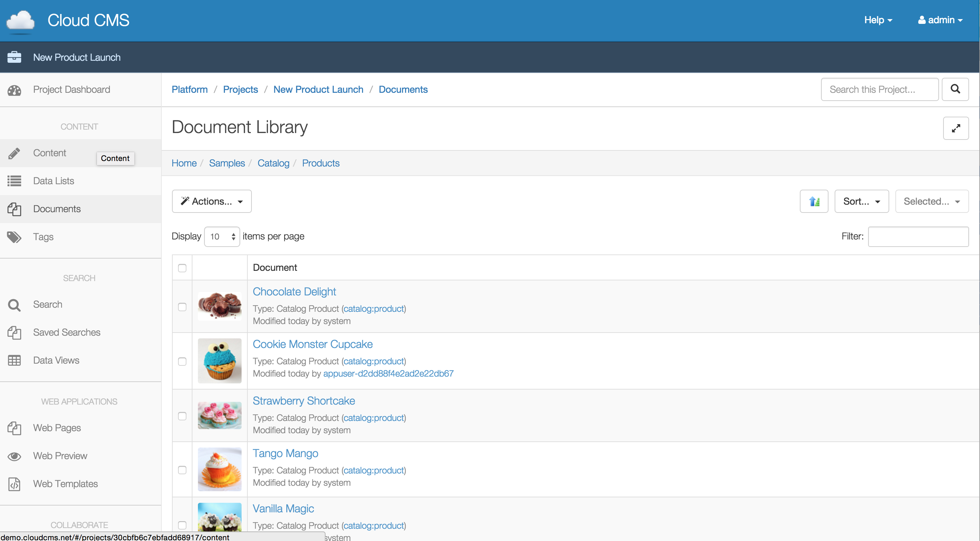Viewport: 980px width, 541px height.
Task: Navigate to Products folder path
Action: (x=321, y=163)
